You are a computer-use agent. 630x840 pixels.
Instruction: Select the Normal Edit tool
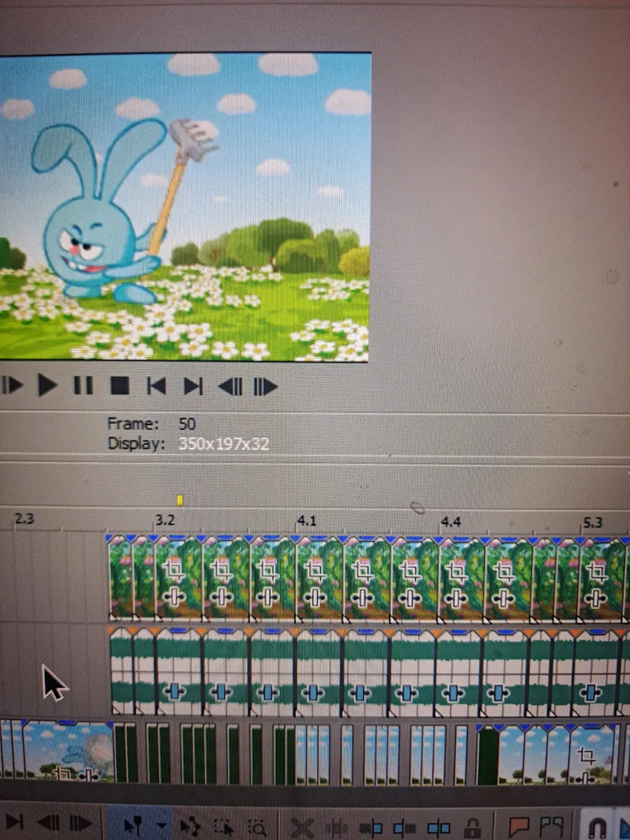[x=132, y=826]
